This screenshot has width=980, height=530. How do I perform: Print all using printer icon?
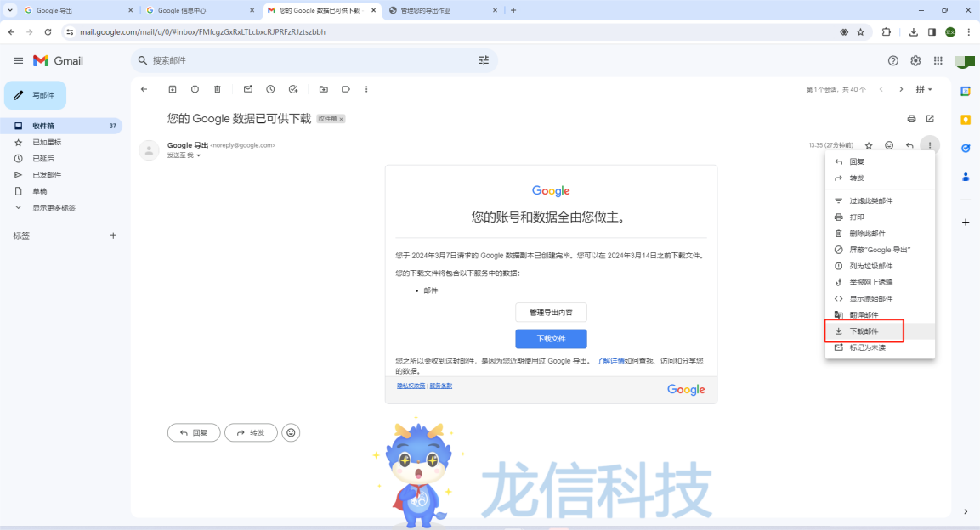coord(911,119)
